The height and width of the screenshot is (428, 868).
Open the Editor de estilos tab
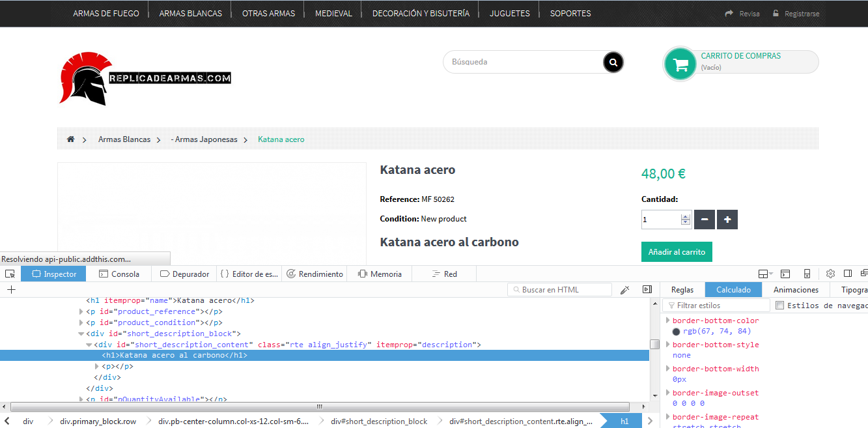[x=249, y=274]
